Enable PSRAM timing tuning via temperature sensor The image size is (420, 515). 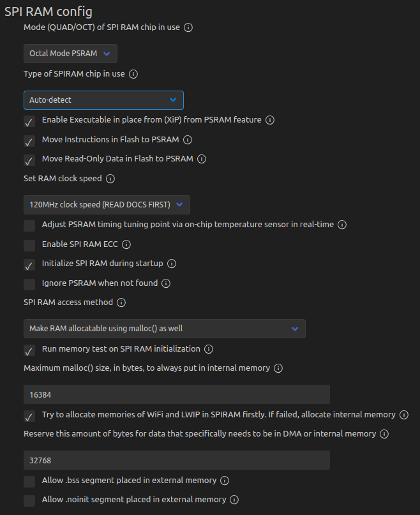(29, 226)
